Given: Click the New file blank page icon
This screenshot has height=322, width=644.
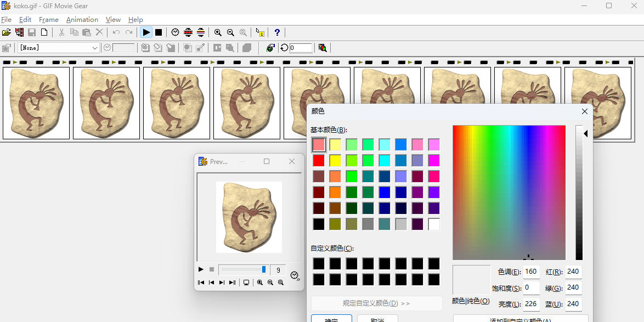Looking at the screenshot, I should click(x=44, y=33).
